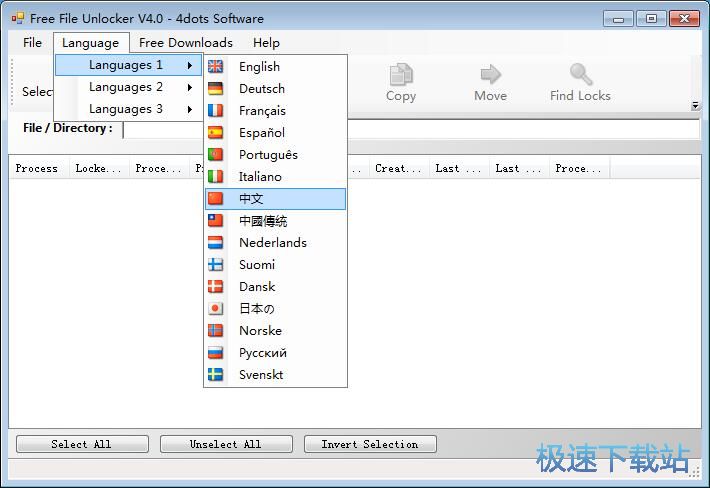Viewport: 710px width, 488px height.
Task: Click the Taiwan flag icon
Action: point(216,220)
